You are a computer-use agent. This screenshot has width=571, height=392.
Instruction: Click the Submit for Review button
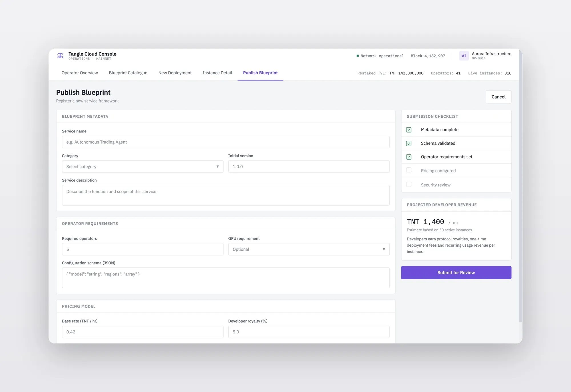click(x=456, y=273)
